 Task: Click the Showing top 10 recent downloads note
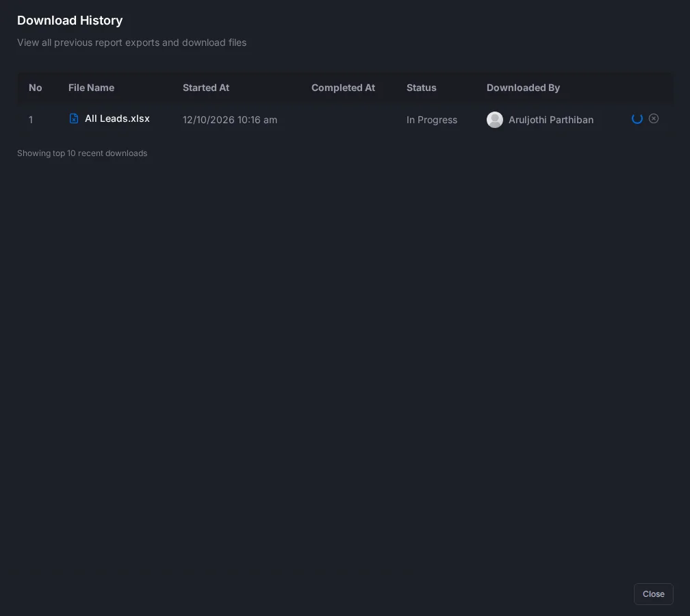(x=82, y=153)
